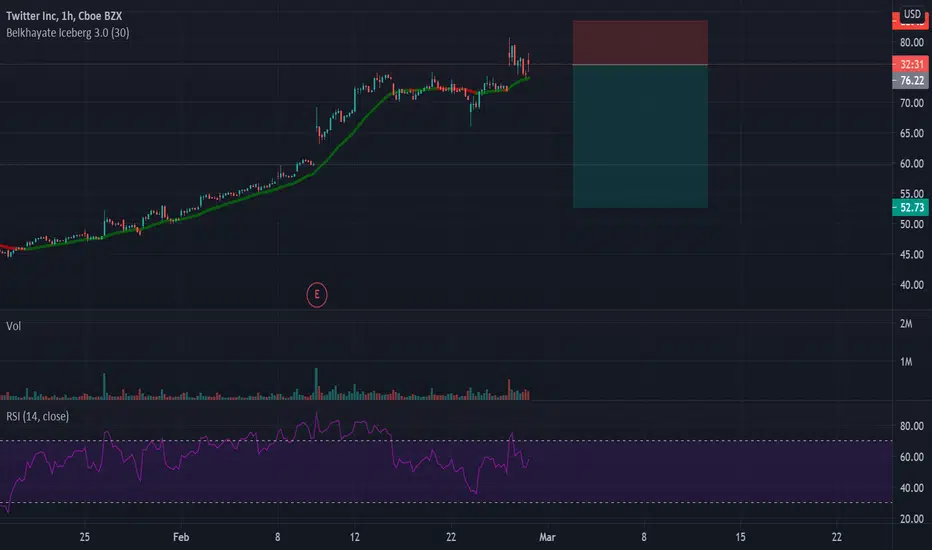Click the 12 date on time axis
This screenshot has width=932, height=550.
354,537
